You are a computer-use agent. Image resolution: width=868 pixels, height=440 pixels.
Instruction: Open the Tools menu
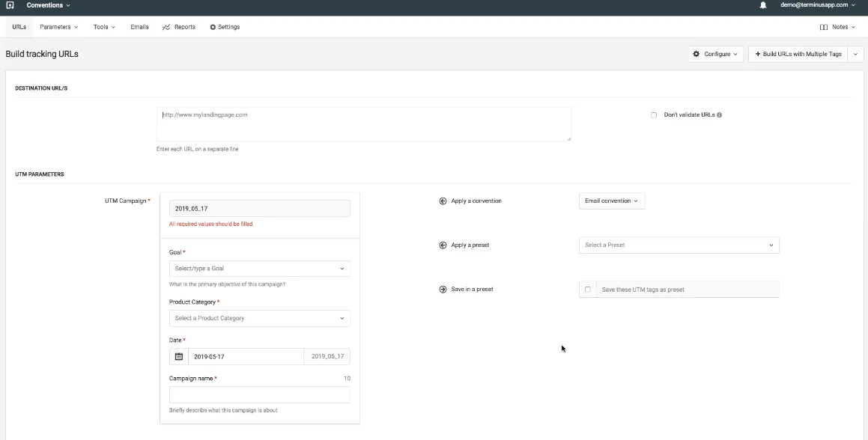(x=102, y=26)
